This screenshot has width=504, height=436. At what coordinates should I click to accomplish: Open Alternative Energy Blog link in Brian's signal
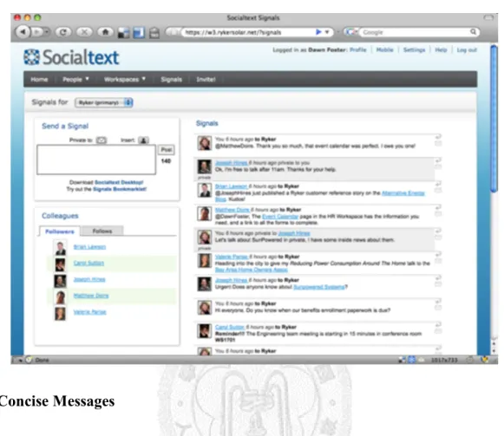[x=403, y=192]
